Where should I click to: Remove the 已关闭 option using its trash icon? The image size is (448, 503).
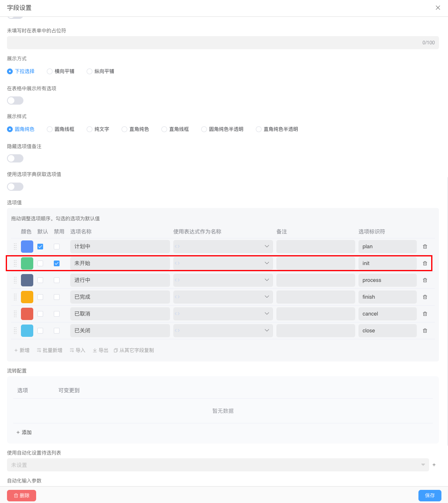(425, 331)
